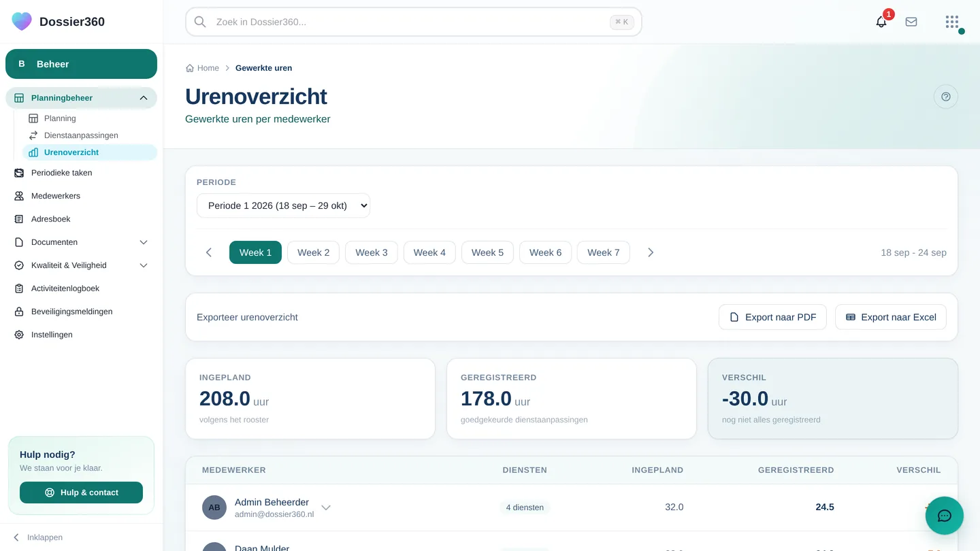Open the chat bubble widget
The image size is (980, 551).
pyautogui.click(x=945, y=516)
